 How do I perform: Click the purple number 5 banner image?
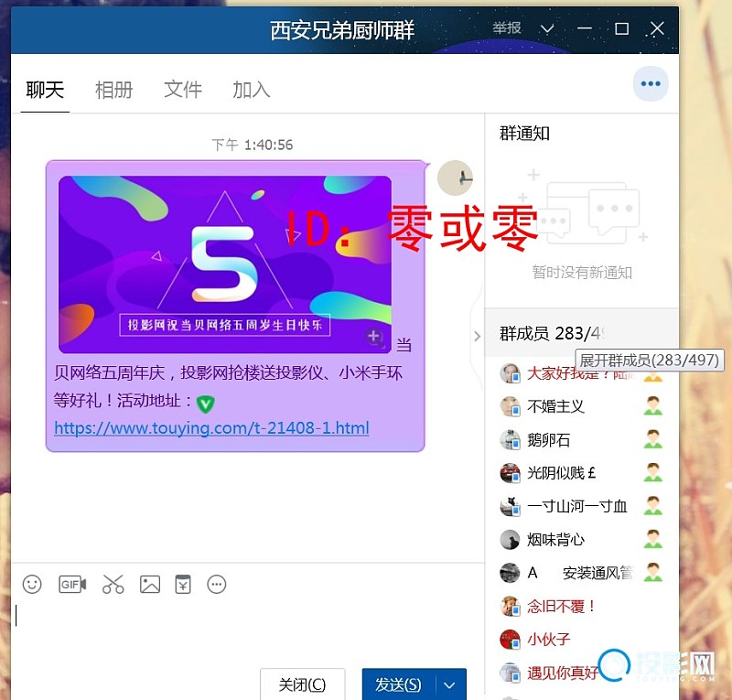click(225, 264)
